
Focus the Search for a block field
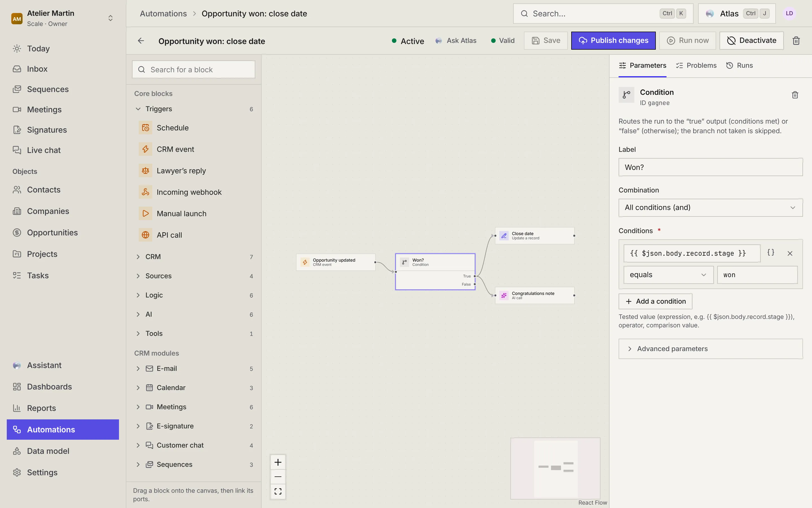194,69
